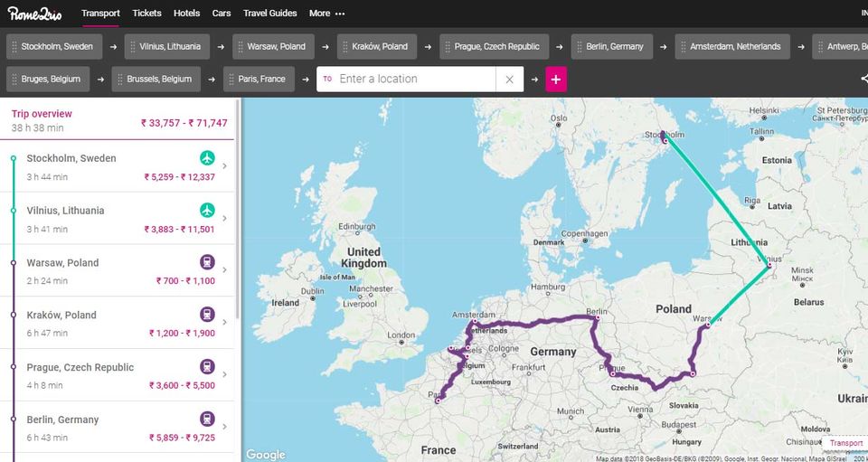Click the Transport label at map corner
Screen dimensions: 868x462
[x=846, y=443]
